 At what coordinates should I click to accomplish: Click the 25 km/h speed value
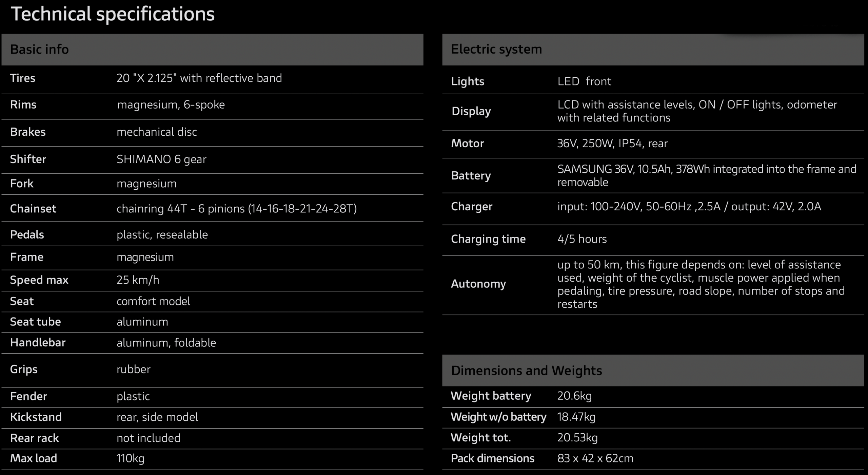pos(138,280)
